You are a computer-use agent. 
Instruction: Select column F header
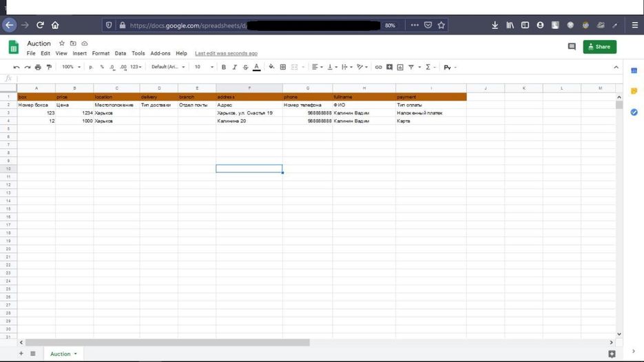click(249, 88)
